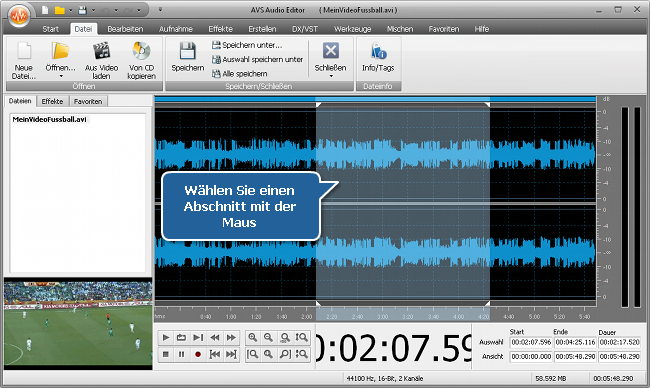Click the Ansicht Start time field
Screen dimensions: 650x388
pos(531,356)
